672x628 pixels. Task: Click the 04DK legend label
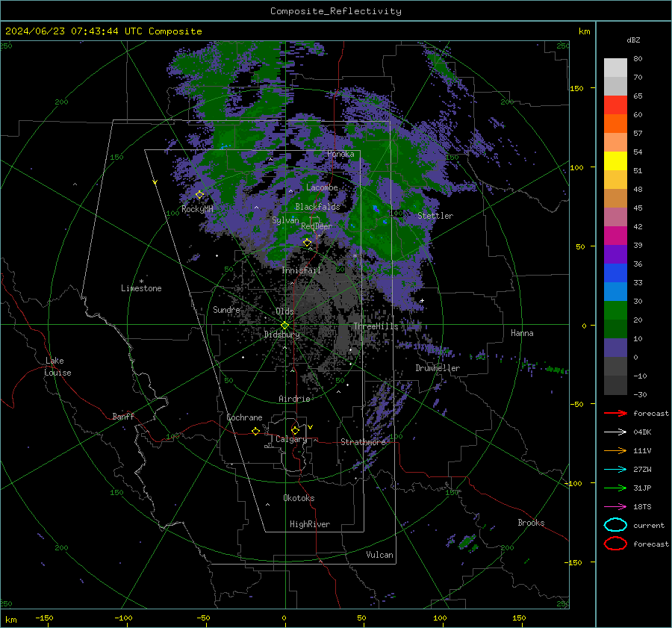point(642,432)
